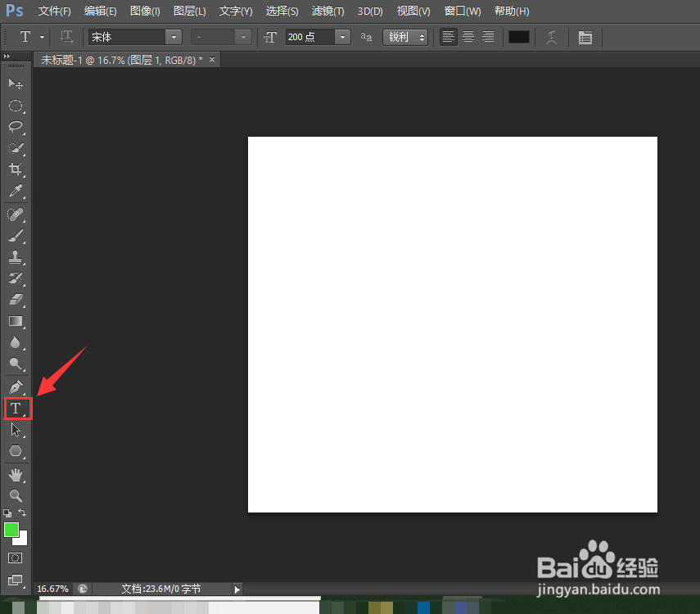Click the status bar preview icon
This screenshot has width=700, height=614.
pos(83,589)
